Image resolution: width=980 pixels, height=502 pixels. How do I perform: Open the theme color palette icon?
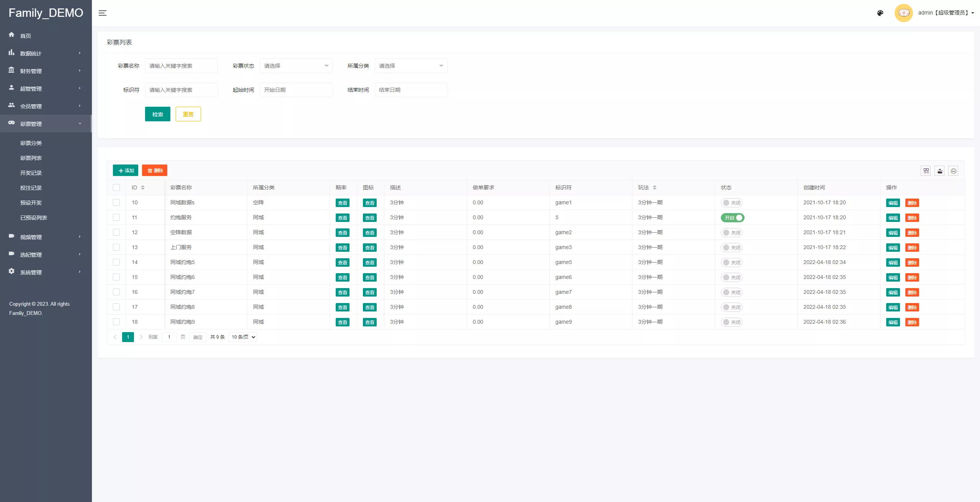point(880,13)
